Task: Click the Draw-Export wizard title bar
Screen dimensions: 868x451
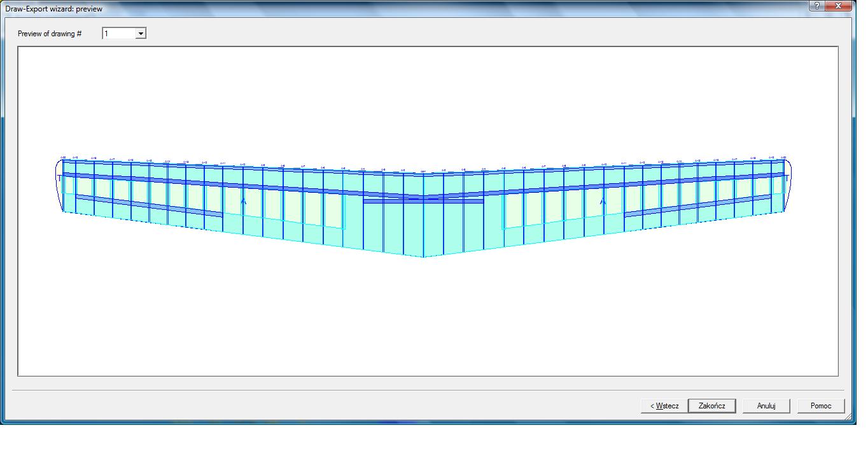Action: (382, 8)
